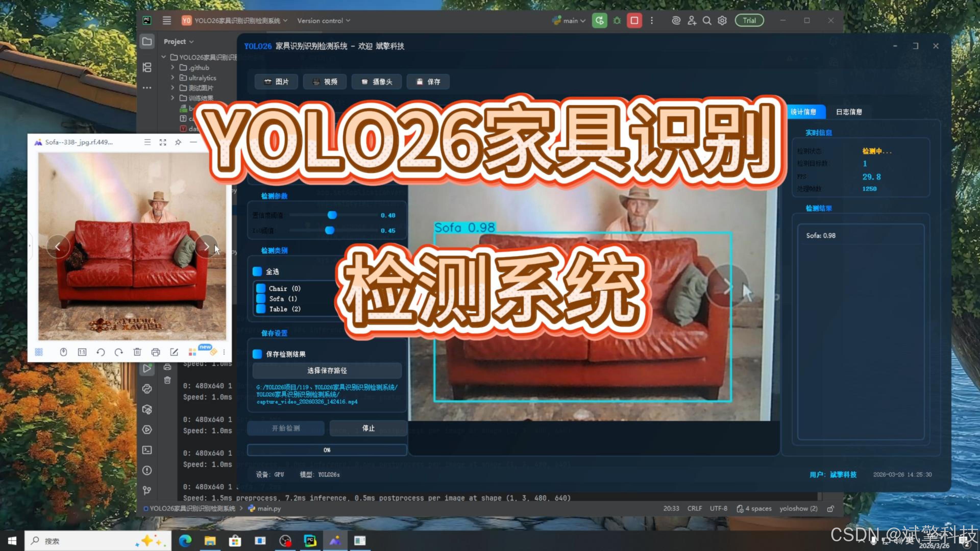980x551 pixels.
Task: Click the trash icon in the Run console
Action: 167,380
